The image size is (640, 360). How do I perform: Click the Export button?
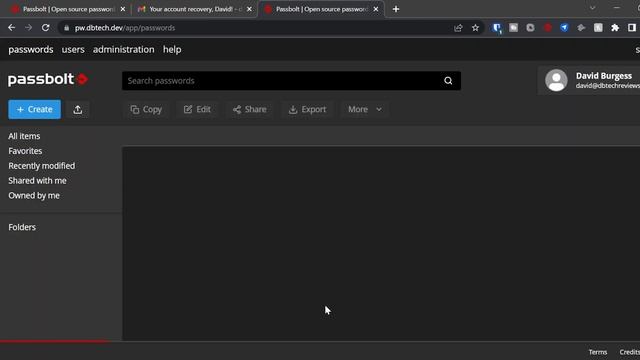[307, 109]
